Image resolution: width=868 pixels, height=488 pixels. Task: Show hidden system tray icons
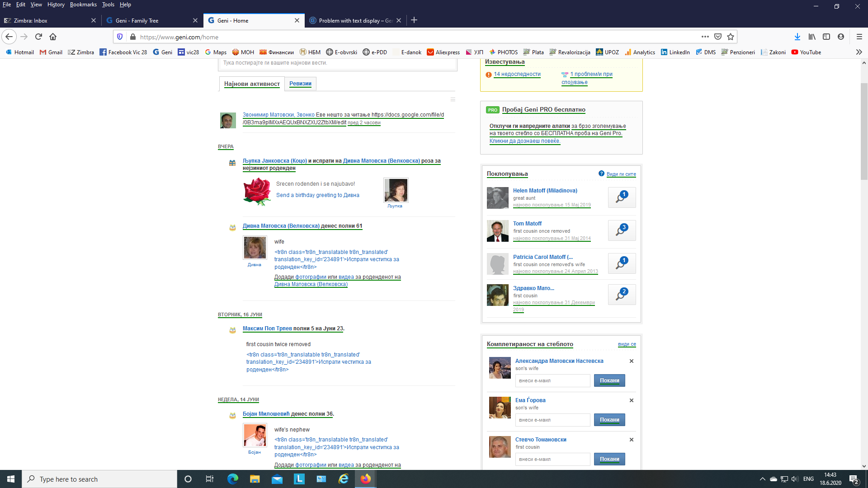tap(762, 479)
